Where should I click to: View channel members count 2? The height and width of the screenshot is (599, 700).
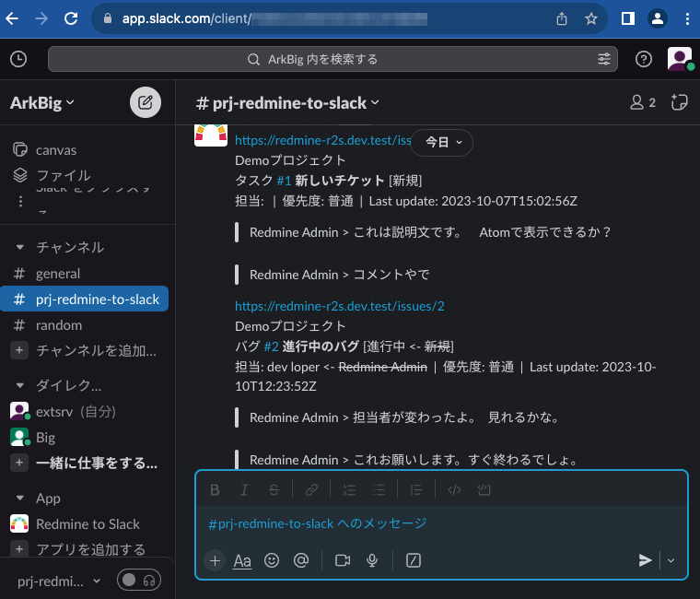pyautogui.click(x=642, y=102)
